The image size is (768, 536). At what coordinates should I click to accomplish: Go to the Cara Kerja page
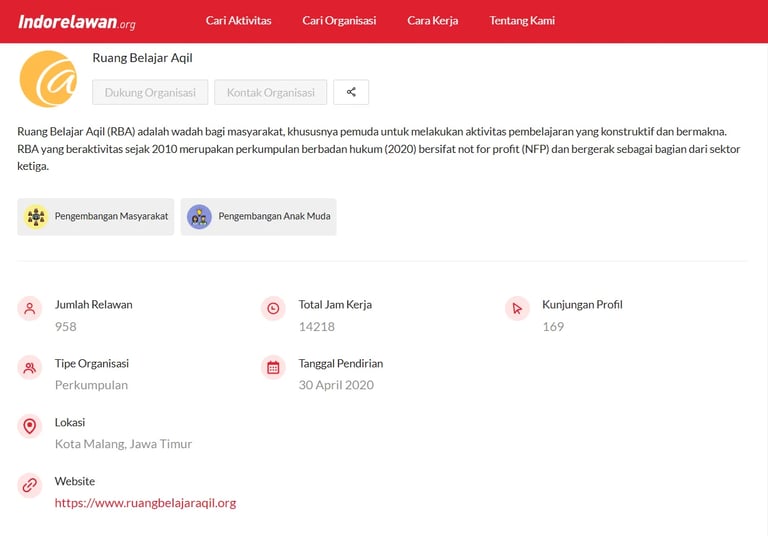[x=432, y=21]
